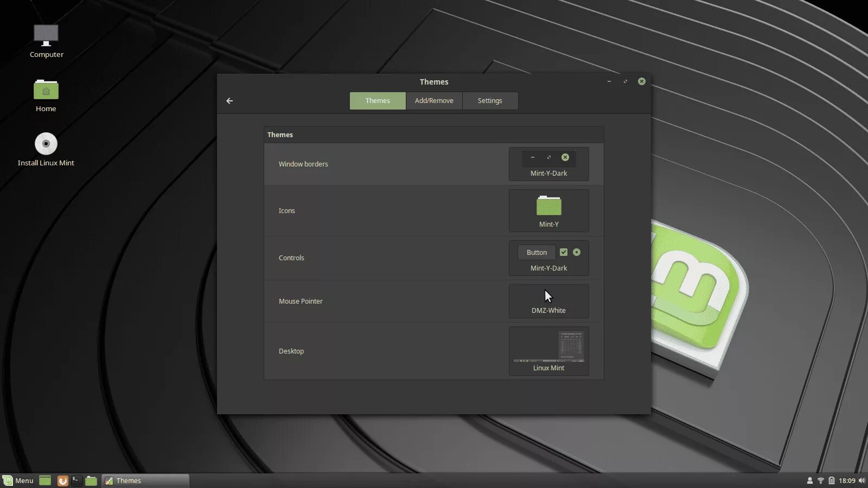The image size is (868, 488).
Task: Open the Mint-Y icons theme chooser
Action: pyautogui.click(x=549, y=210)
